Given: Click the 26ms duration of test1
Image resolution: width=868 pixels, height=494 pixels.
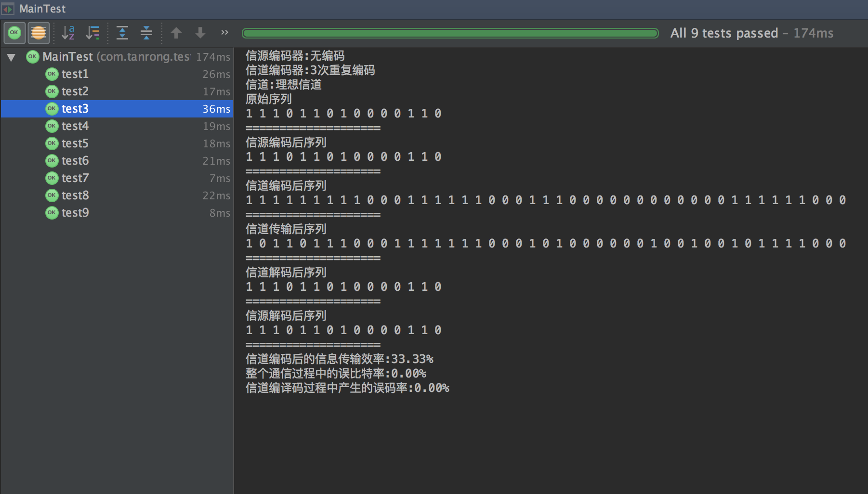Looking at the screenshot, I should [x=216, y=74].
